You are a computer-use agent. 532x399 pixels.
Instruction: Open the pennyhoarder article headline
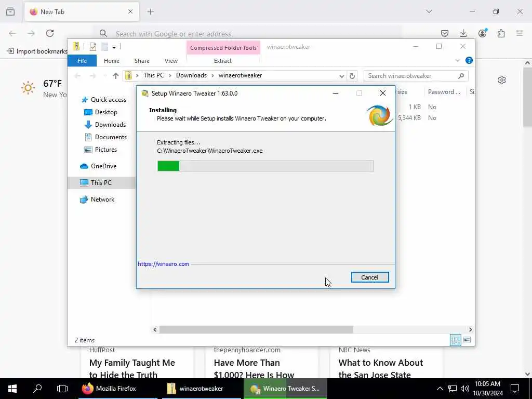[254, 369]
